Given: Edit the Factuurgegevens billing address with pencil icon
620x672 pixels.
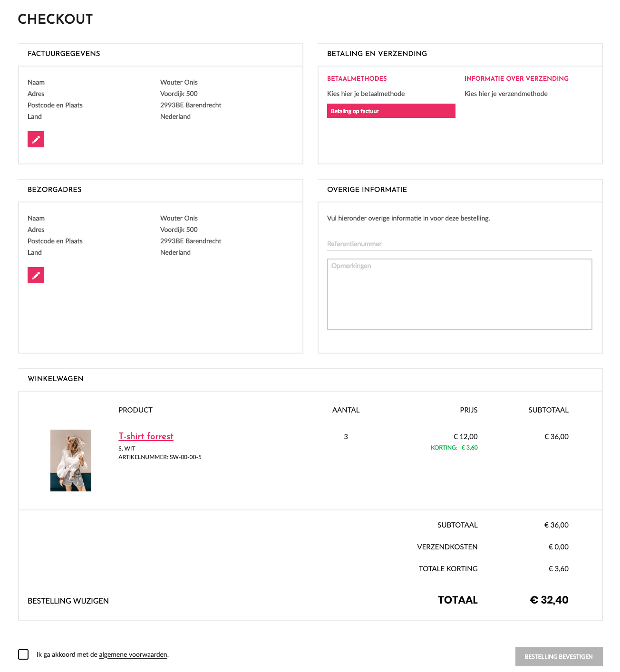Looking at the screenshot, I should 36,139.
